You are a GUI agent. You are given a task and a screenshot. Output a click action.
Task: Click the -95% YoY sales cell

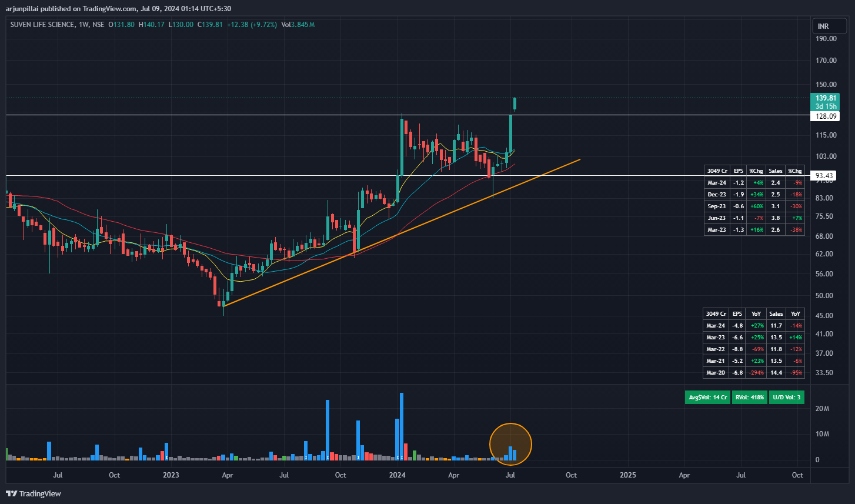coord(796,372)
